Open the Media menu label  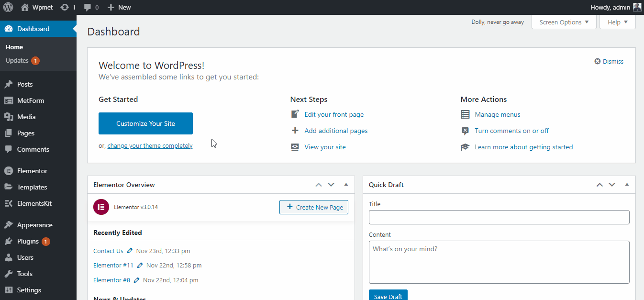click(26, 117)
